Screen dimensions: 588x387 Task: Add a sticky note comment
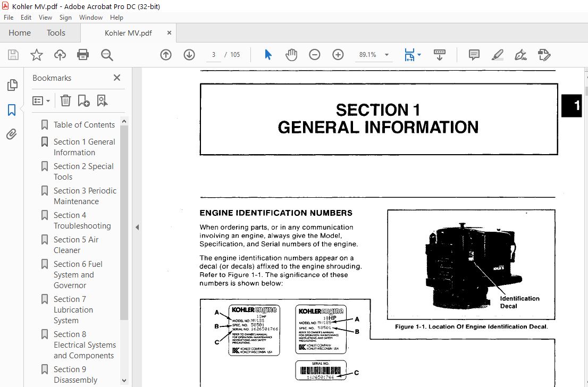(x=474, y=55)
